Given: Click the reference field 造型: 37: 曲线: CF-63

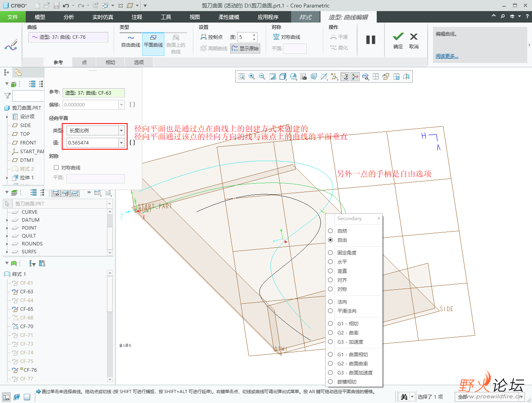Looking at the screenshot, I should pos(93,93).
